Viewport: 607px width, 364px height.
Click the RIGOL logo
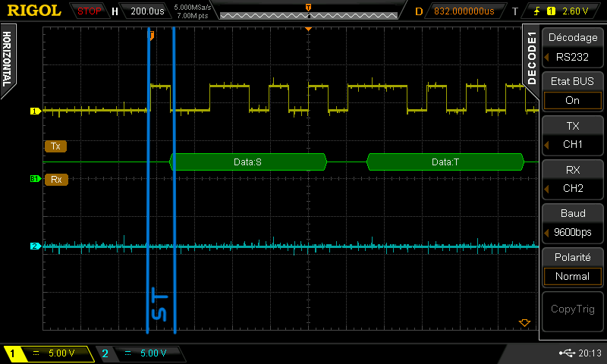[34, 11]
